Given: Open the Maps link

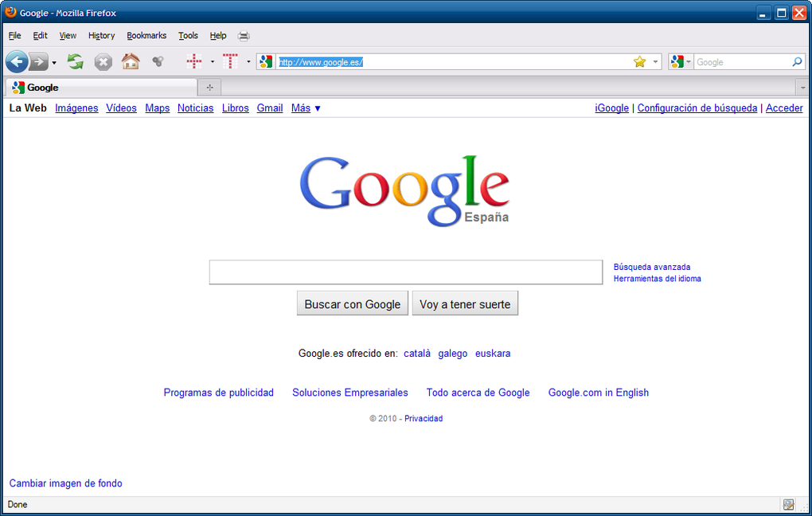Looking at the screenshot, I should pos(158,107).
